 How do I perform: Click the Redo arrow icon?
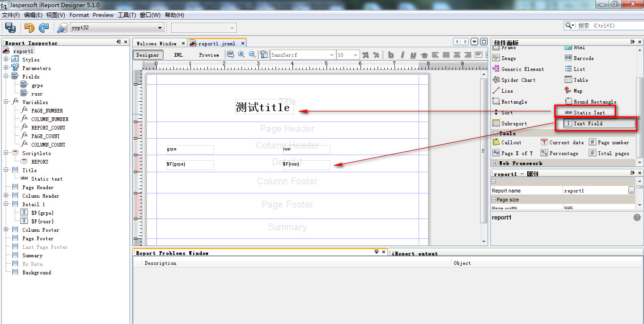[x=43, y=27]
